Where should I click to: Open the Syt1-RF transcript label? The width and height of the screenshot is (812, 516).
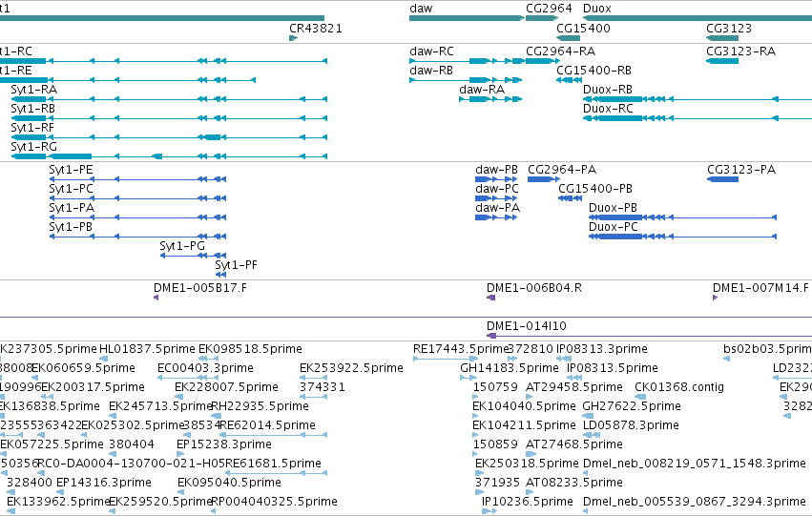pyautogui.click(x=32, y=128)
